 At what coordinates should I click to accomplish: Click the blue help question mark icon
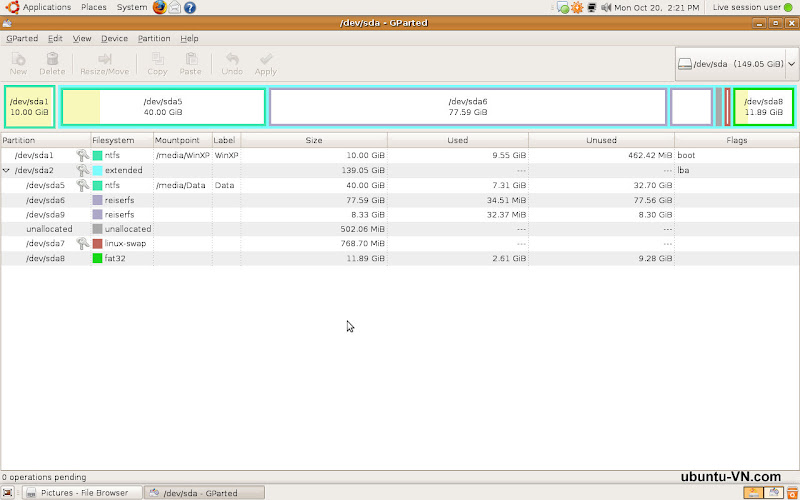tap(190, 8)
